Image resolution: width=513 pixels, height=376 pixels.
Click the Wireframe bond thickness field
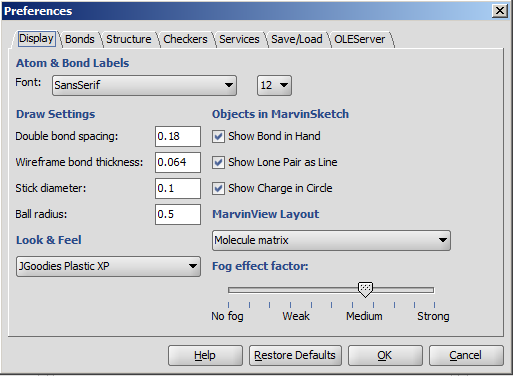178,162
